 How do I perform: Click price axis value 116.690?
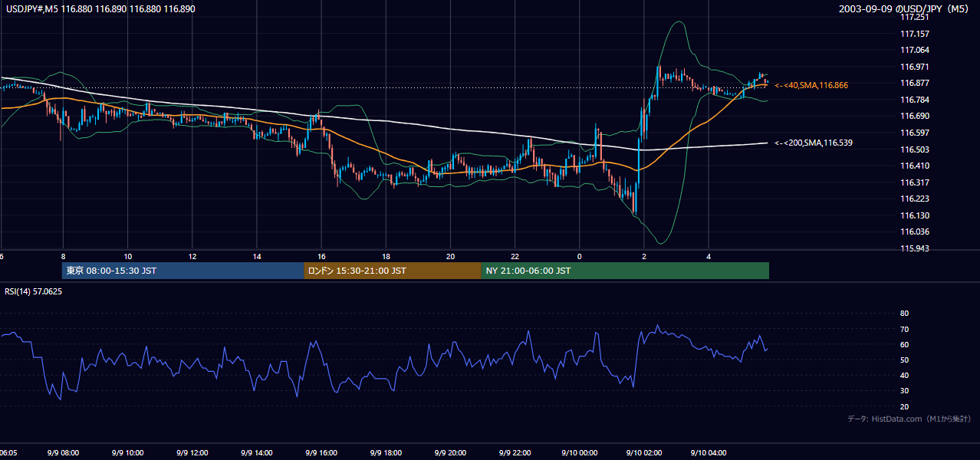tap(914, 116)
